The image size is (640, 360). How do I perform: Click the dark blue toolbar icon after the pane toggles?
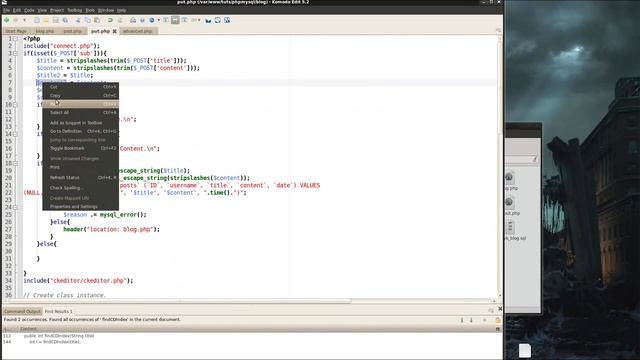pos(209,20)
